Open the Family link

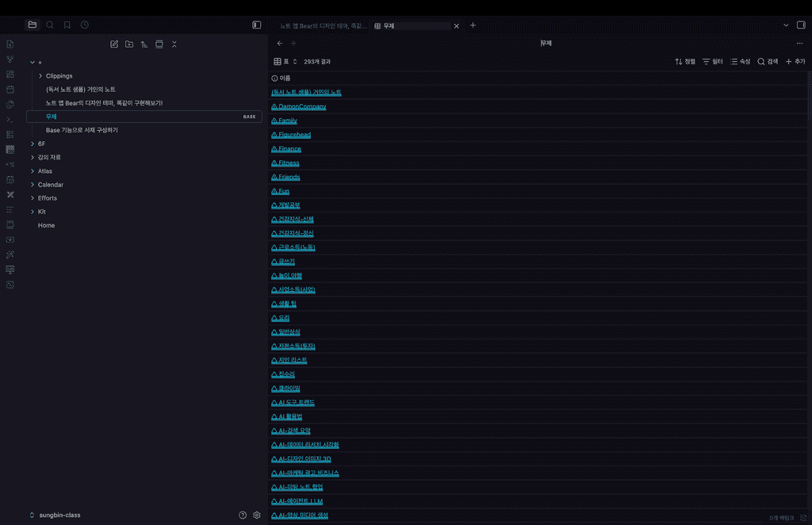(x=285, y=121)
